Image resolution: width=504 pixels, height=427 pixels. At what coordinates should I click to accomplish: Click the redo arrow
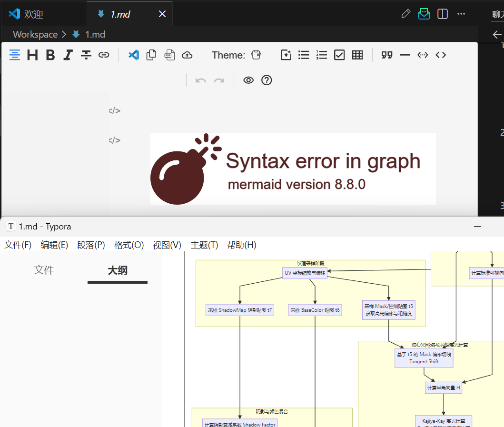[x=219, y=80]
